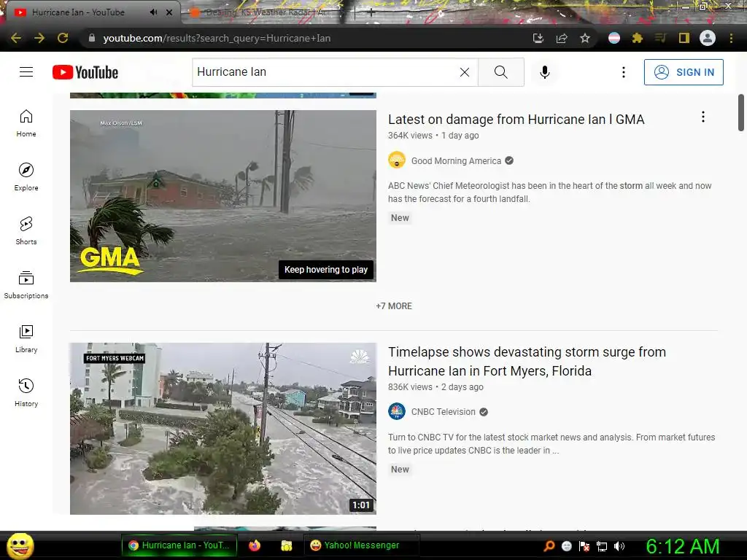The width and height of the screenshot is (747, 560).
Task: Expand +7 MORE results
Action: pyautogui.click(x=394, y=306)
